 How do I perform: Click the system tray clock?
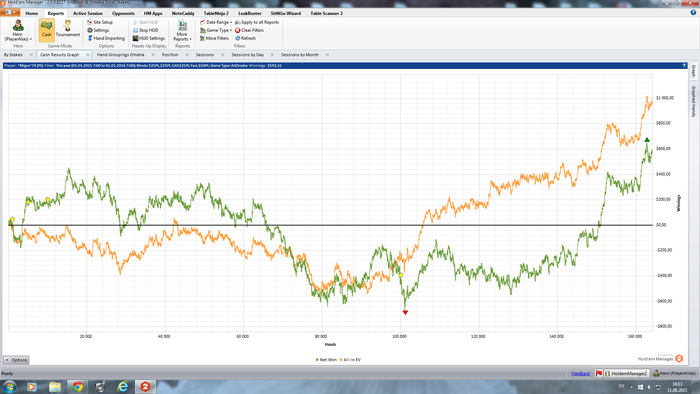(x=678, y=387)
